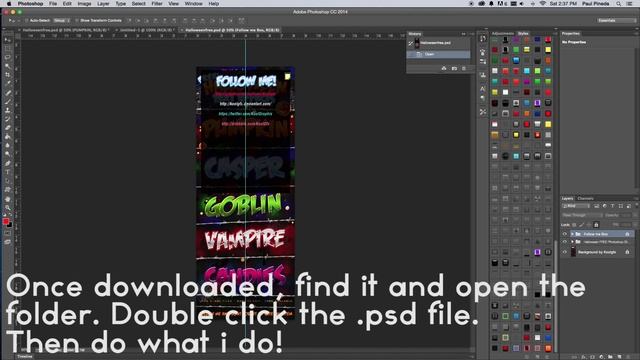The image size is (640, 360).
Task: Click the VAMPIRE text on canvas
Action: click(244, 240)
